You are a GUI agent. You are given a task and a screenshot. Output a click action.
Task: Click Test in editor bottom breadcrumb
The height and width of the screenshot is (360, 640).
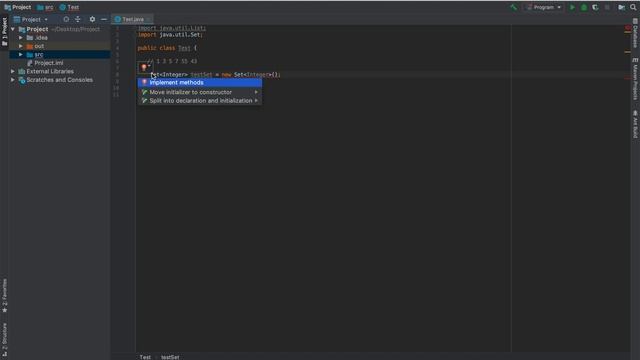pos(145,357)
